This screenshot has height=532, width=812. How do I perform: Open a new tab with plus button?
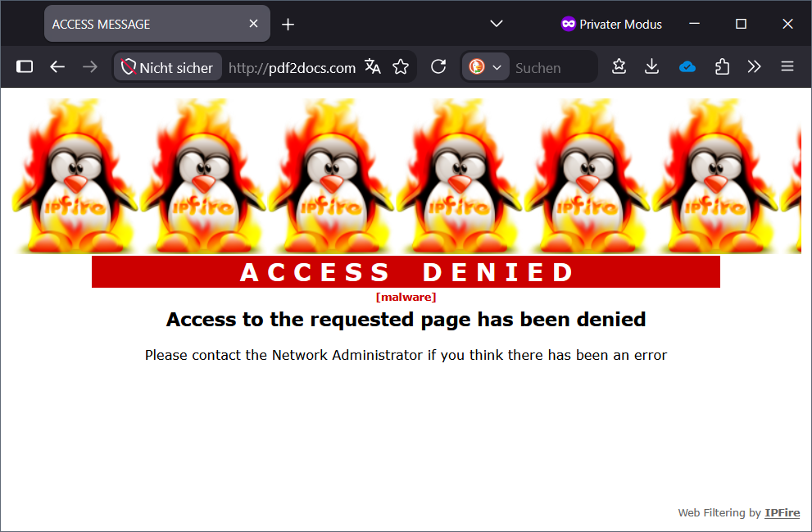pyautogui.click(x=288, y=25)
